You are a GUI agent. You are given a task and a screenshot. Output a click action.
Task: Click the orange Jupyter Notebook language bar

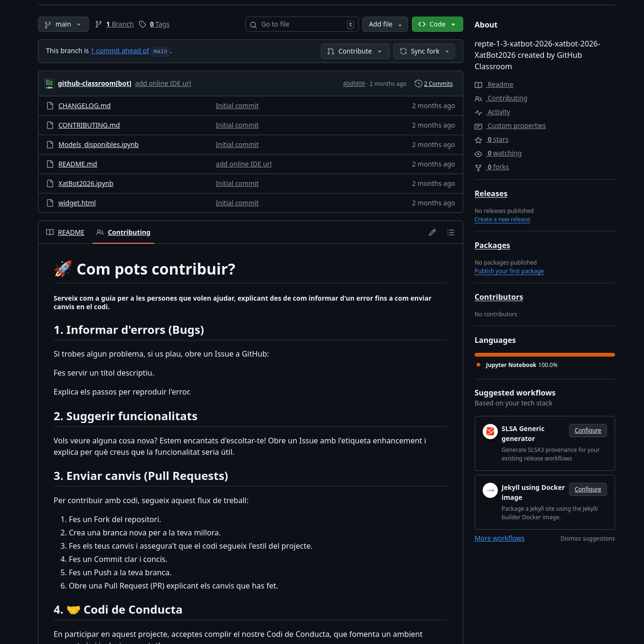(x=544, y=355)
